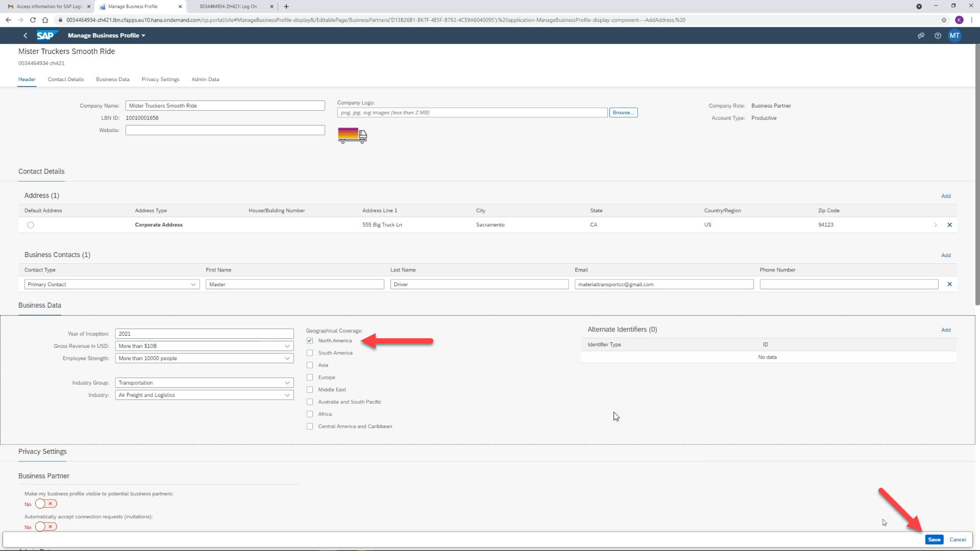Click the Website input field
Screen dimensions: 980x551
(x=225, y=130)
